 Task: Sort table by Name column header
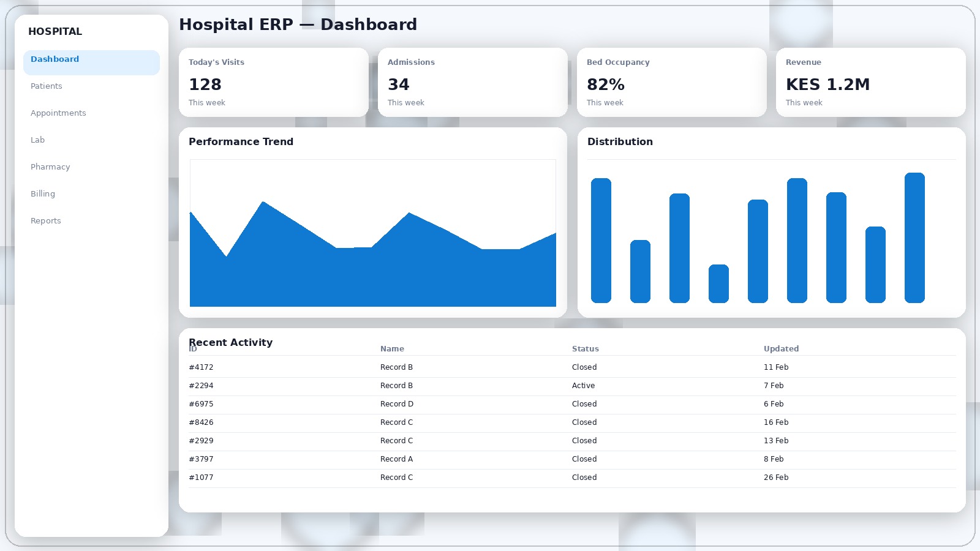(392, 349)
